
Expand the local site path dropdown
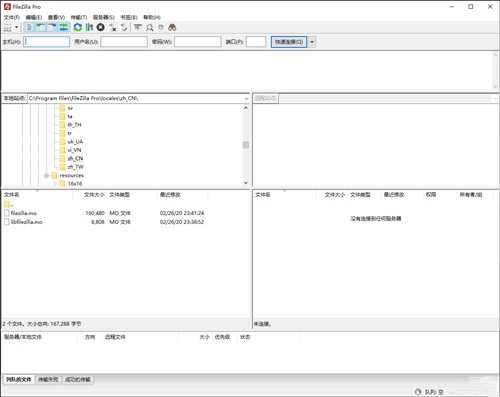click(246, 99)
